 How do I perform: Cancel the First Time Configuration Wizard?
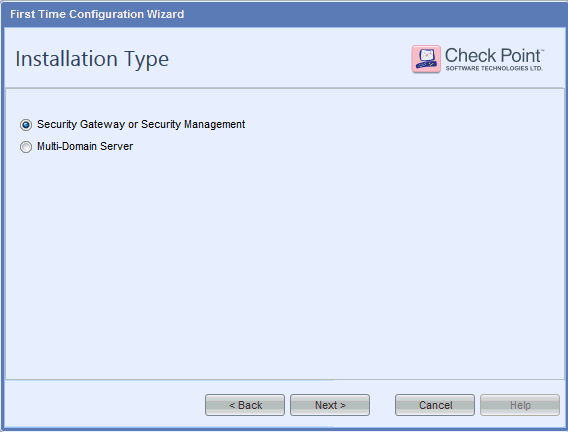435,405
